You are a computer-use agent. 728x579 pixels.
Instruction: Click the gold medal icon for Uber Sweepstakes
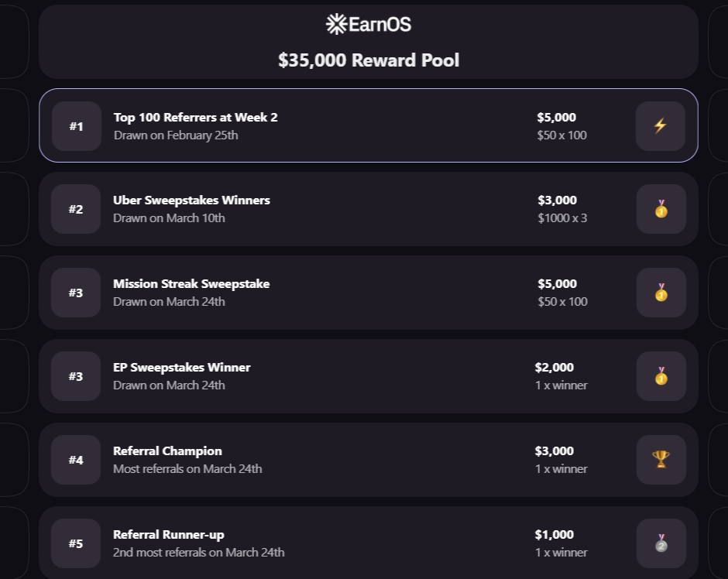pyautogui.click(x=661, y=209)
